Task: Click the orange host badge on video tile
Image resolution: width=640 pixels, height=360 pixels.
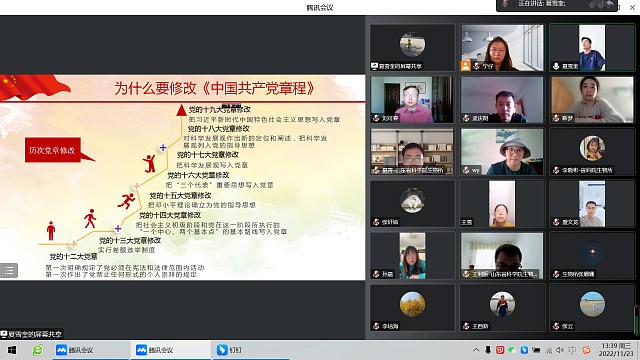Action: 466,66
